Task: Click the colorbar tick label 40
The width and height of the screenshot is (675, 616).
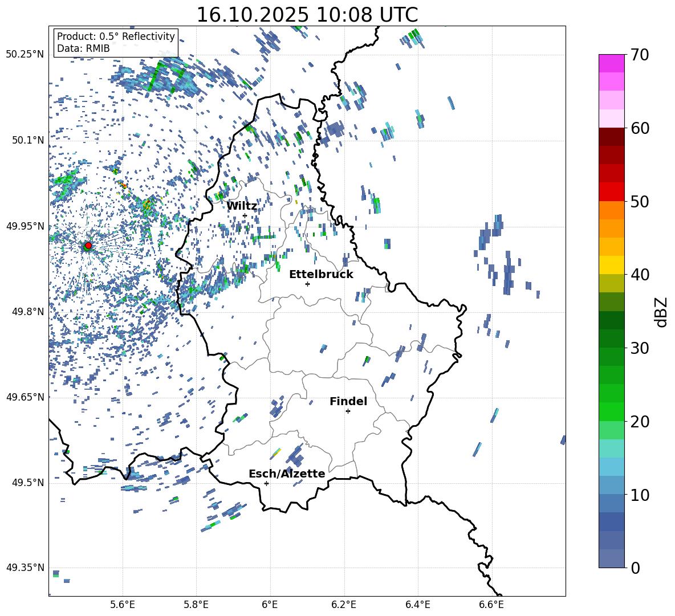Action: pos(640,275)
